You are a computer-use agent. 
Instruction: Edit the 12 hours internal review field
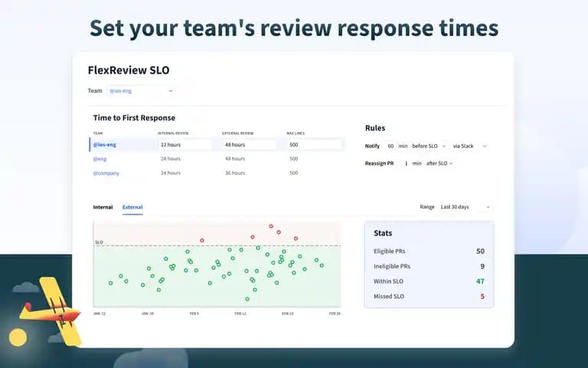point(185,145)
